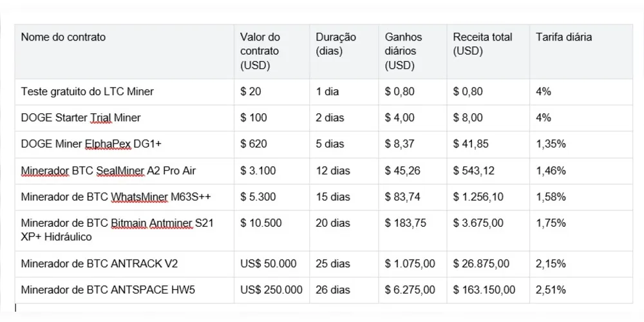
Task: Click the "Teste gratuito do LTC Miner" cell
Action: click(x=88, y=91)
